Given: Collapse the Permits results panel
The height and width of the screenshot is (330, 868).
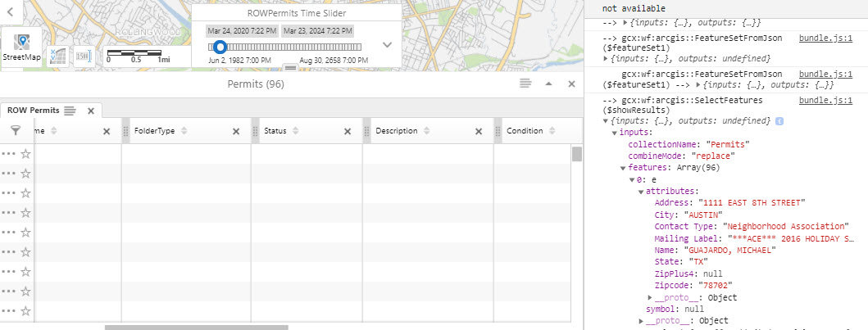Looking at the screenshot, I should tap(548, 84).
